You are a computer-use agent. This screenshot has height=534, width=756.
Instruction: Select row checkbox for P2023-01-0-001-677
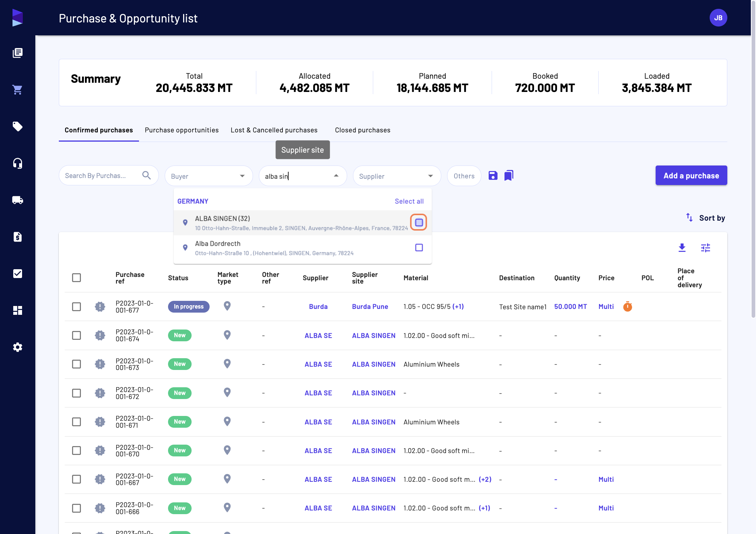[76, 306]
